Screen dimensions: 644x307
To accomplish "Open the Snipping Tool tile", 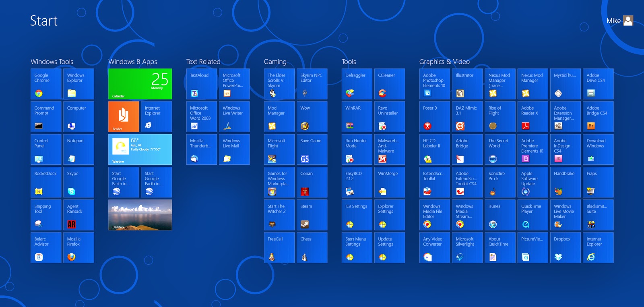I will tap(46, 215).
